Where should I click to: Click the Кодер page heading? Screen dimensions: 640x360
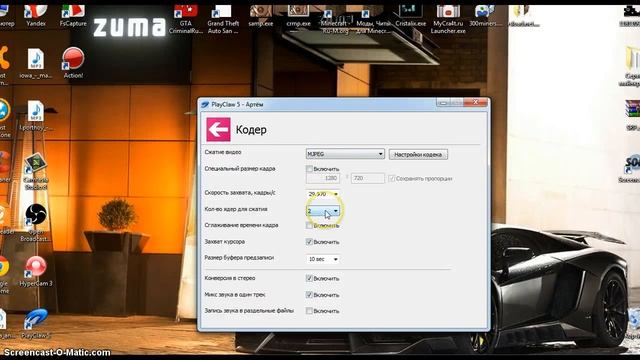[251, 130]
